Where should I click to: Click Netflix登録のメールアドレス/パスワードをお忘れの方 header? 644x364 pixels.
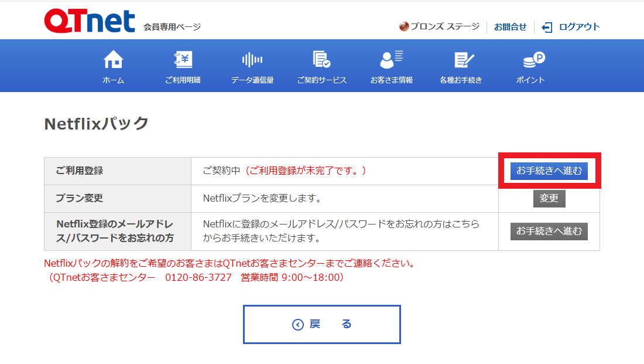click(118, 231)
